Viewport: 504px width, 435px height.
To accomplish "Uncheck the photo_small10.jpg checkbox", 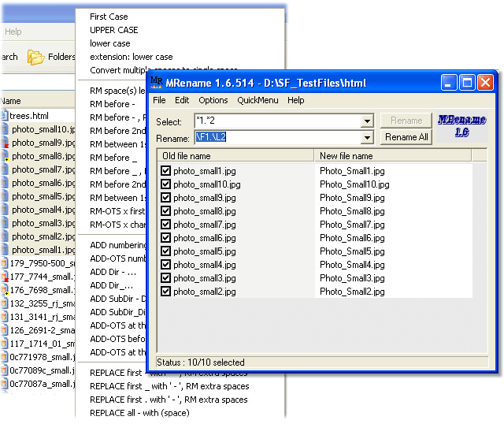I will 165,184.
